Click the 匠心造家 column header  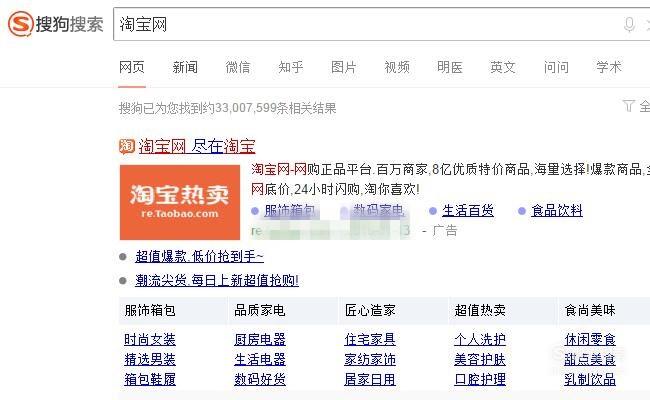pyautogui.click(x=370, y=310)
